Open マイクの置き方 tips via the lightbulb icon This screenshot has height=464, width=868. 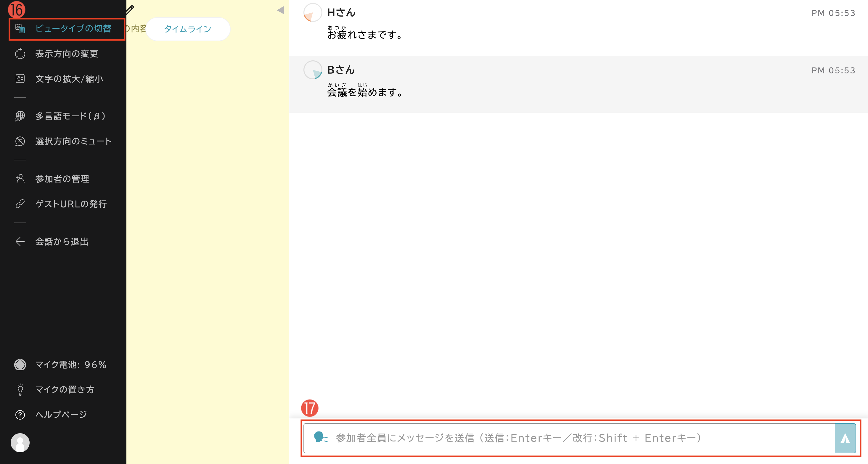(20, 390)
